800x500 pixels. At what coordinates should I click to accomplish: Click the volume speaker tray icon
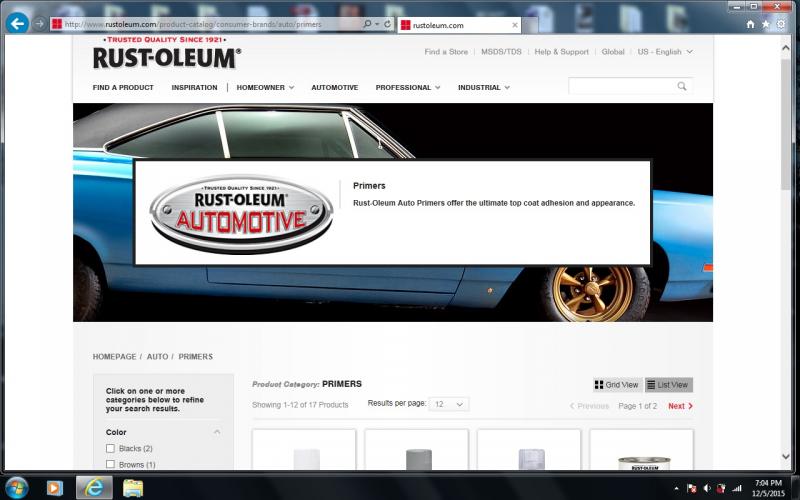coord(707,489)
